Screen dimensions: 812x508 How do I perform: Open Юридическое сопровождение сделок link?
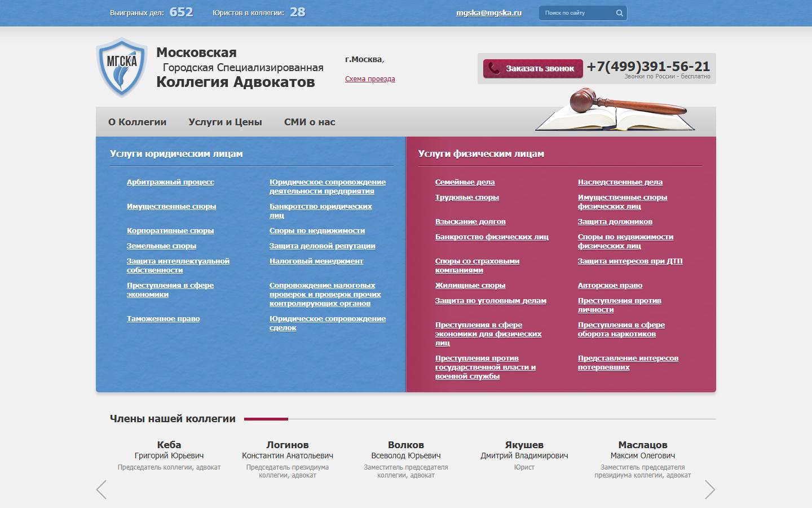pyautogui.click(x=328, y=323)
